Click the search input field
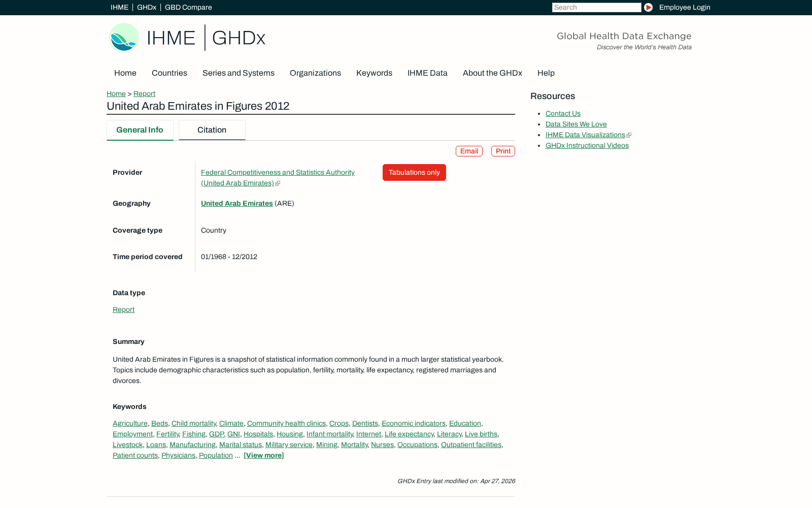Image resolution: width=812 pixels, height=508 pixels. 596,7
